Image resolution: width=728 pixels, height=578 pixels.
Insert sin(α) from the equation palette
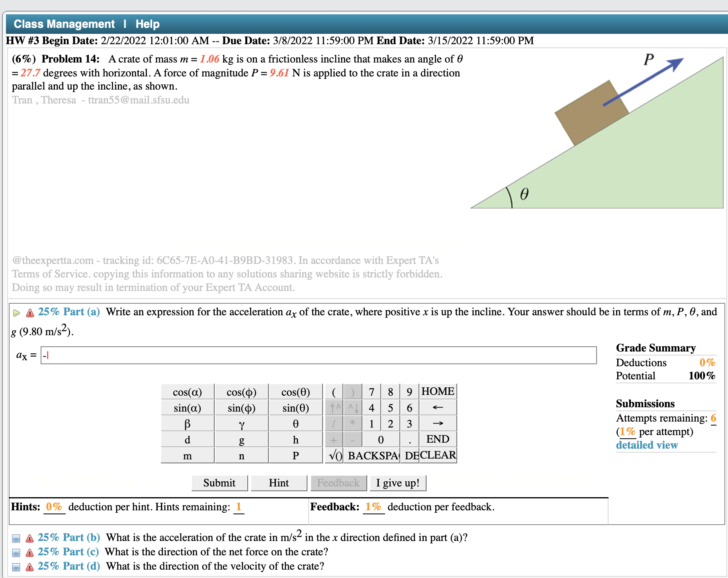(187, 407)
